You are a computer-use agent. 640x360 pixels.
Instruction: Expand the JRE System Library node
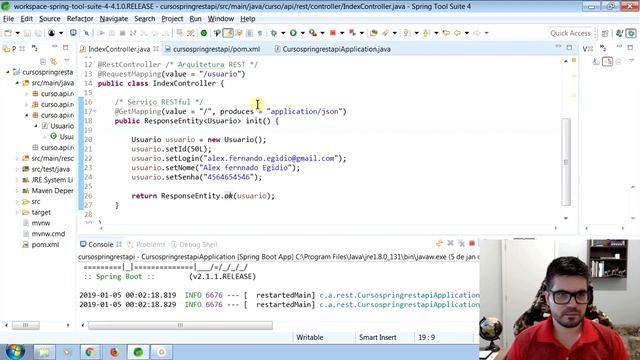coord(17,180)
